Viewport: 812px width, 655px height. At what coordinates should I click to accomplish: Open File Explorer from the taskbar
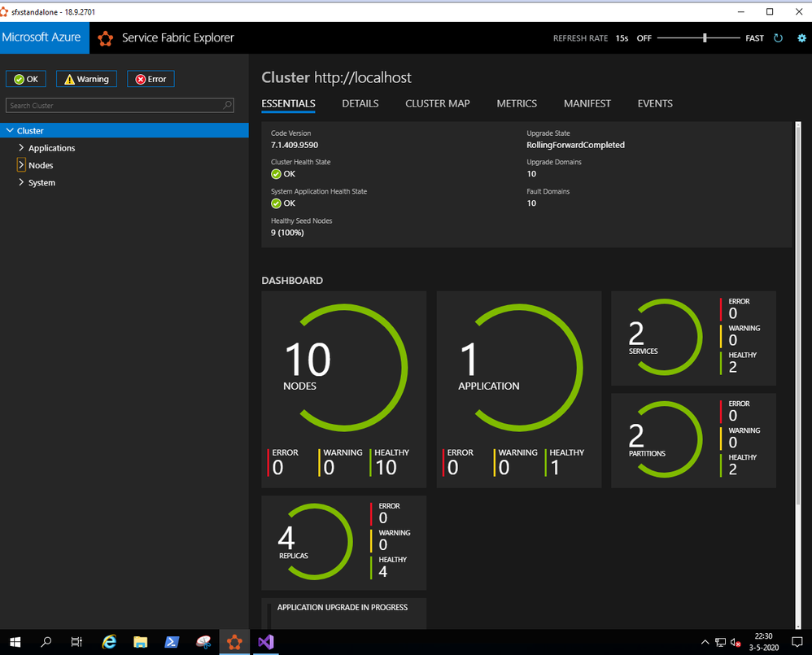coord(140,642)
